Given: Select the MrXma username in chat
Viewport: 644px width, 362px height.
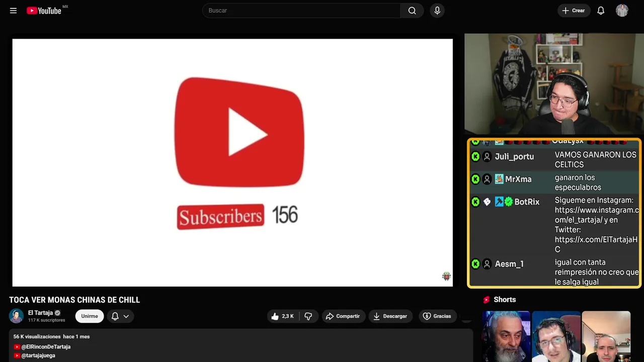Looking at the screenshot, I should (518, 179).
